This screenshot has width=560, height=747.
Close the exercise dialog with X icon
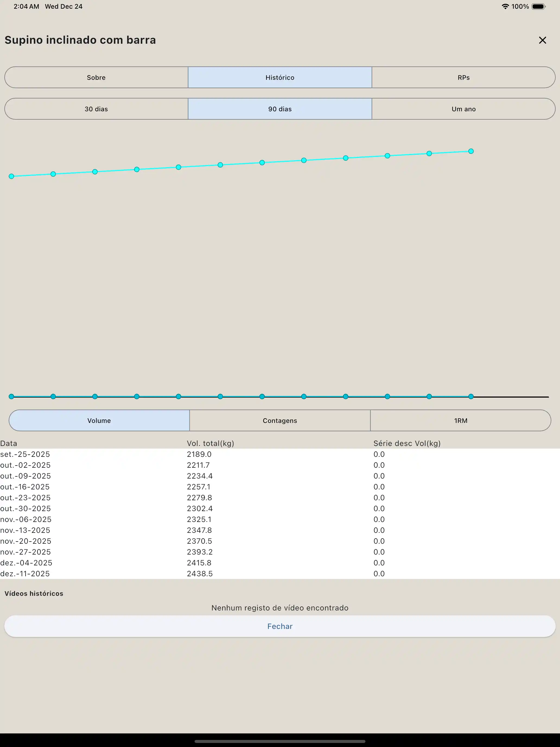tap(542, 40)
